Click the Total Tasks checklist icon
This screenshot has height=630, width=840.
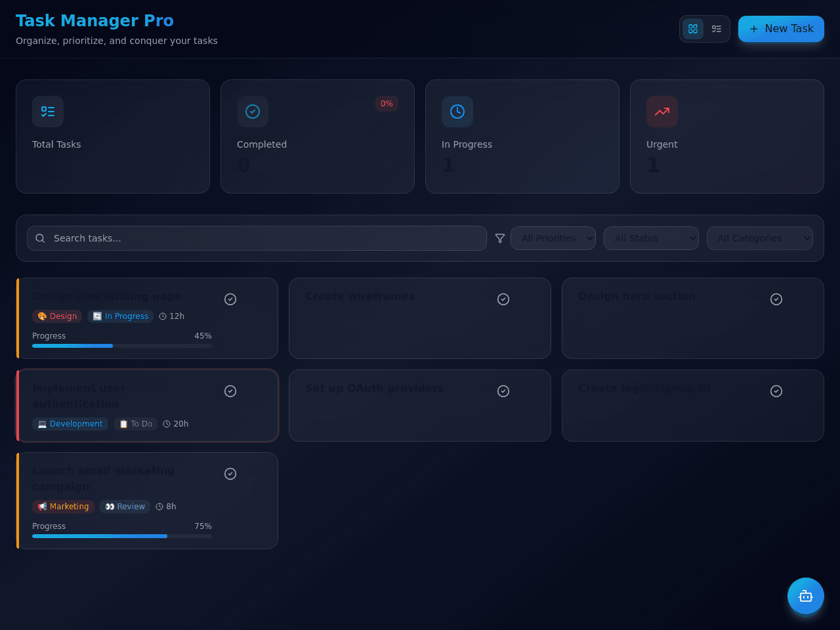48,112
